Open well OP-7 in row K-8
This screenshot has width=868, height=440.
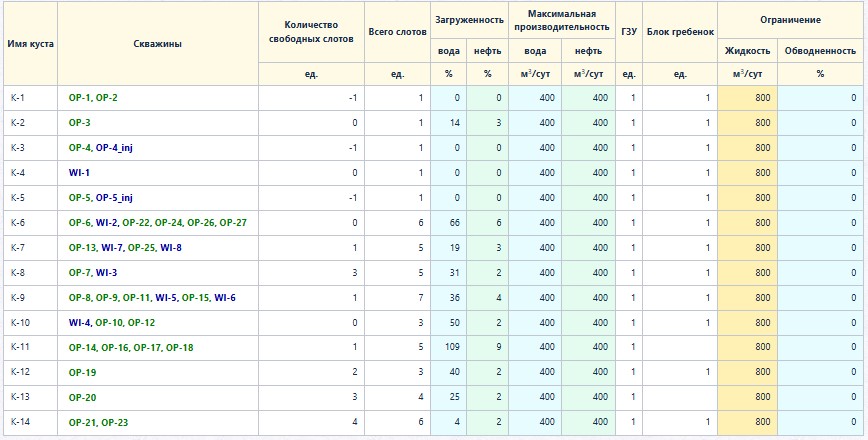(x=80, y=272)
